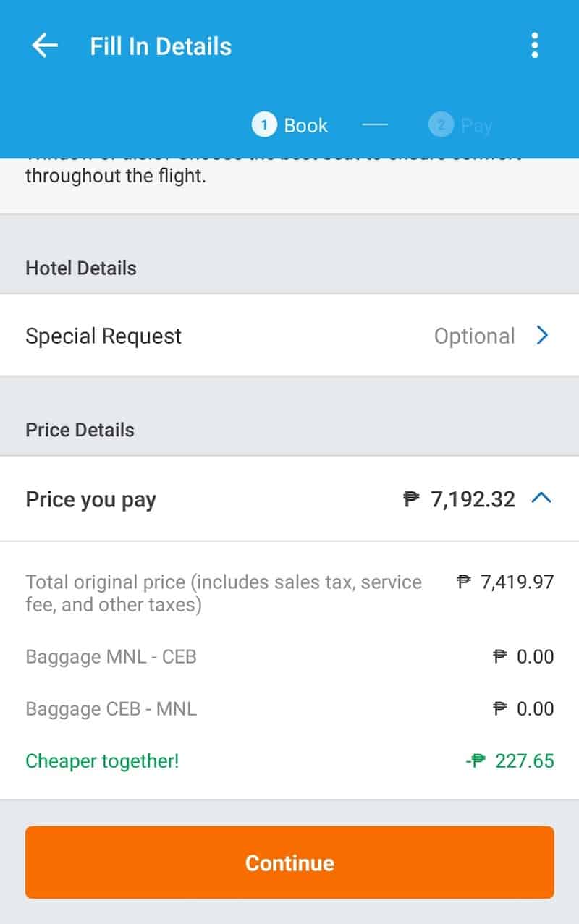Select the Baggage MNL - CEB line
This screenshot has height=924, width=579.
coord(111,657)
